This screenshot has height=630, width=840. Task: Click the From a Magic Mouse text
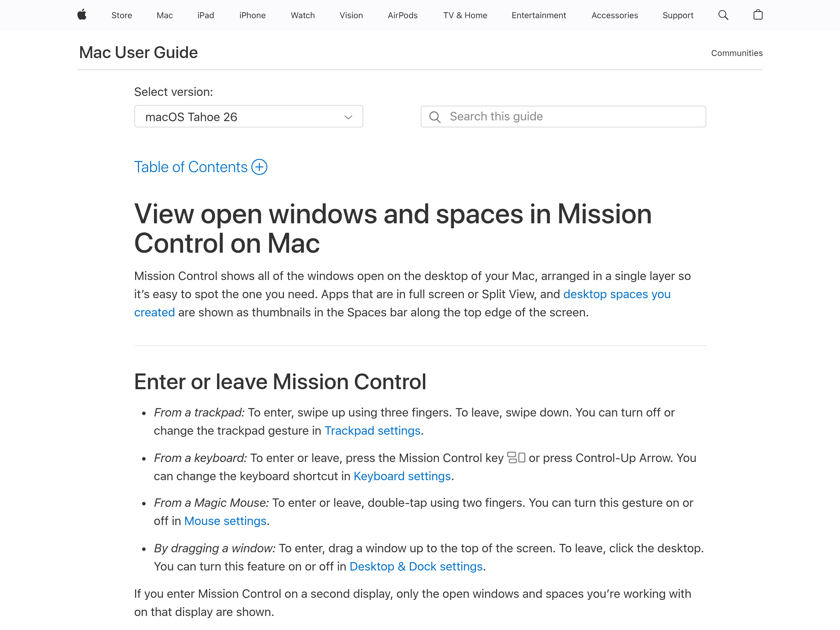click(211, 503)
